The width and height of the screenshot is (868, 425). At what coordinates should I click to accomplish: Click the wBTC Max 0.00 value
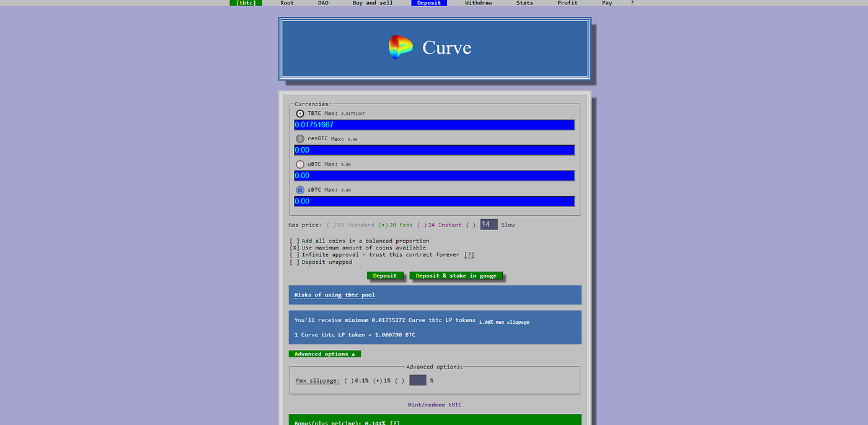point(346,165)
